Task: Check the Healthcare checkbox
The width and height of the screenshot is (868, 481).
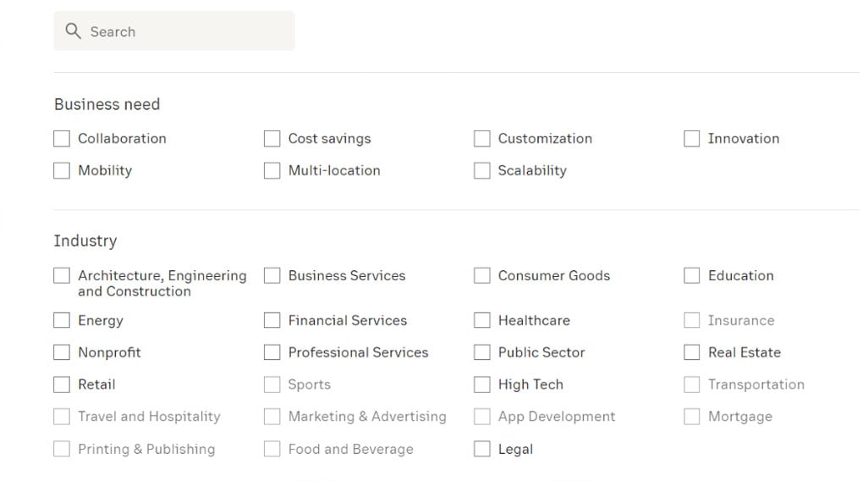Action: [x=481, y=320]
